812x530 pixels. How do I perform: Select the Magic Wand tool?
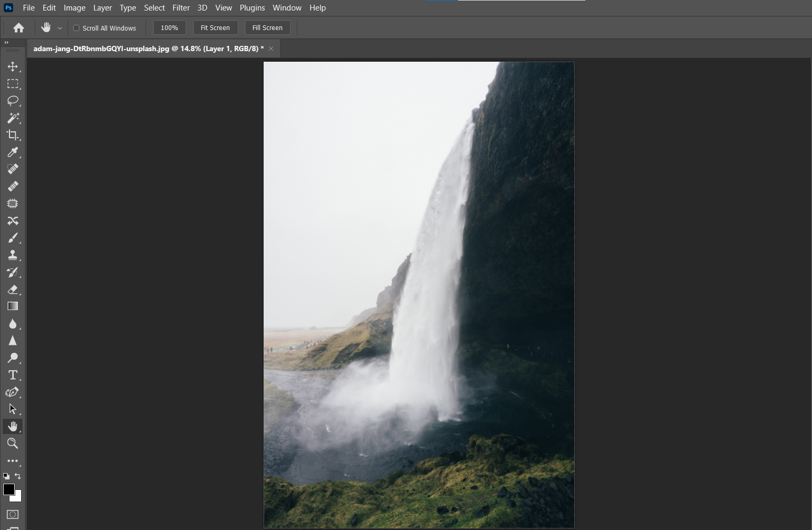13,118
